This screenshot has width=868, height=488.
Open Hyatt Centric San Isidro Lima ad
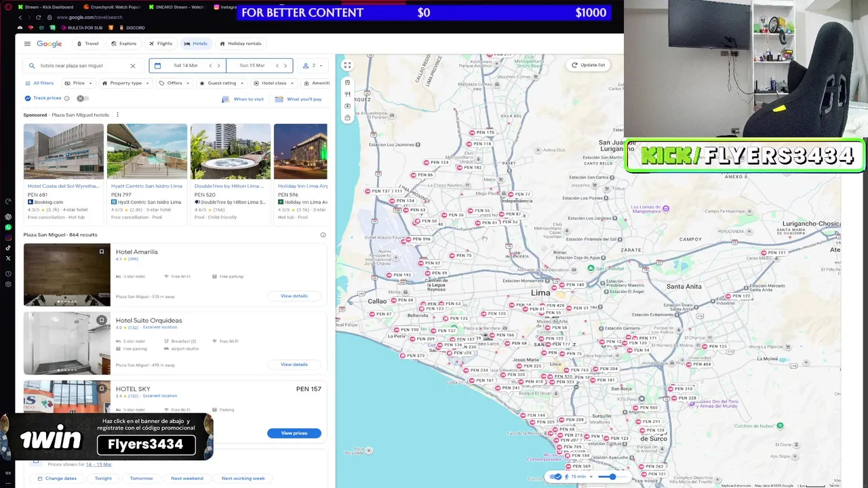(x=147, y=174)
